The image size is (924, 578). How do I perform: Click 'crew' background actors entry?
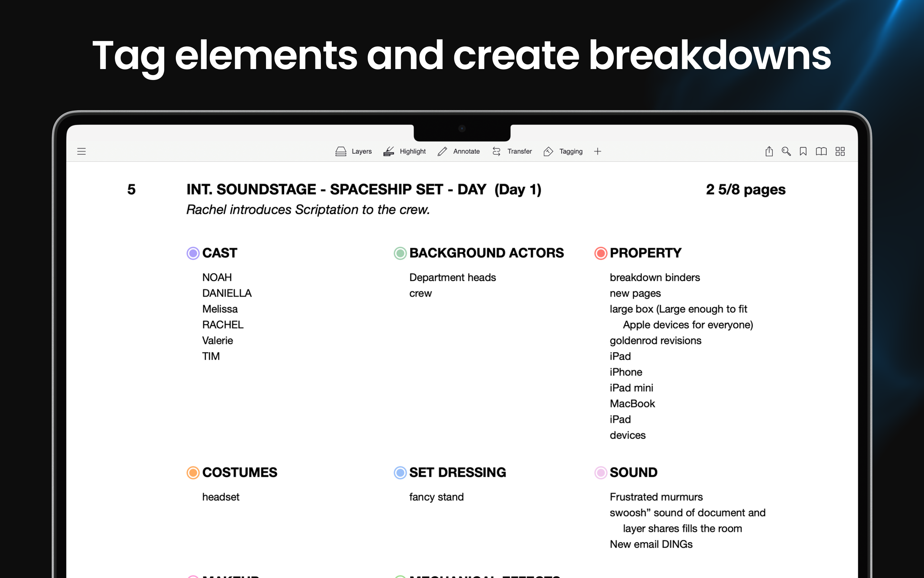click(420, 293)
